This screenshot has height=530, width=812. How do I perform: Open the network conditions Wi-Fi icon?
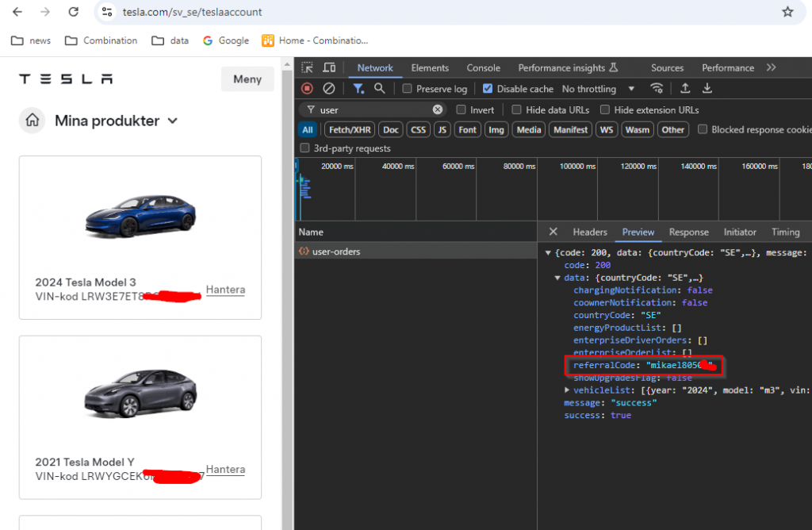coord(657,89)
